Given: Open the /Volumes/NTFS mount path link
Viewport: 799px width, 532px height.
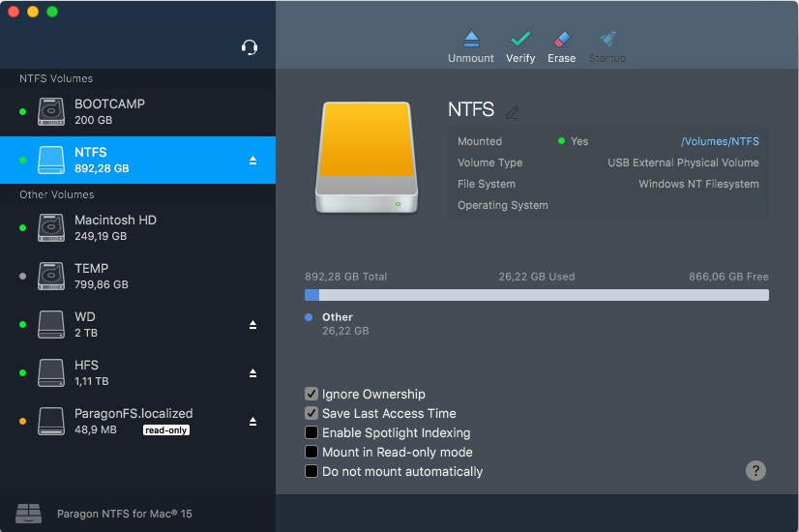Looking at the screenshot, I should coord(720,141).
